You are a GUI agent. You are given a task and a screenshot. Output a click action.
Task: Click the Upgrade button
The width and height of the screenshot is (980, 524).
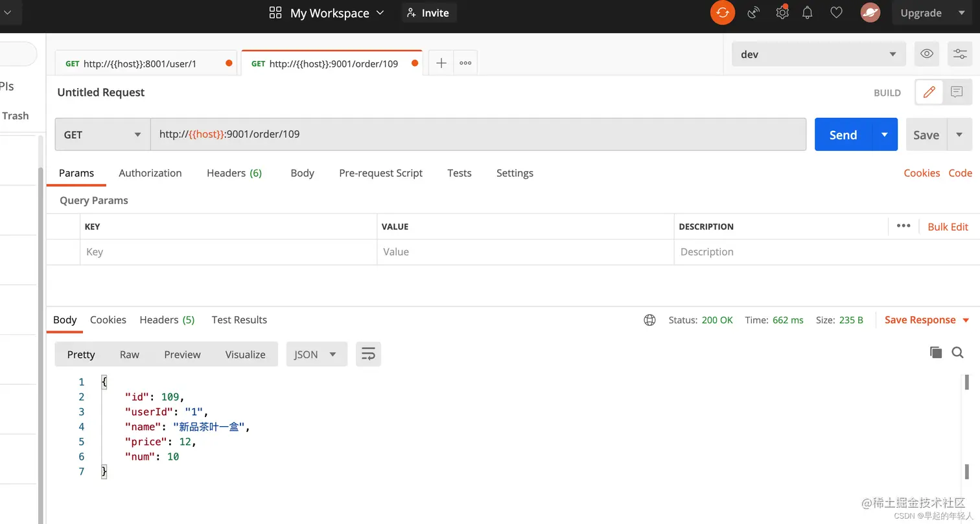pos(921,12)
